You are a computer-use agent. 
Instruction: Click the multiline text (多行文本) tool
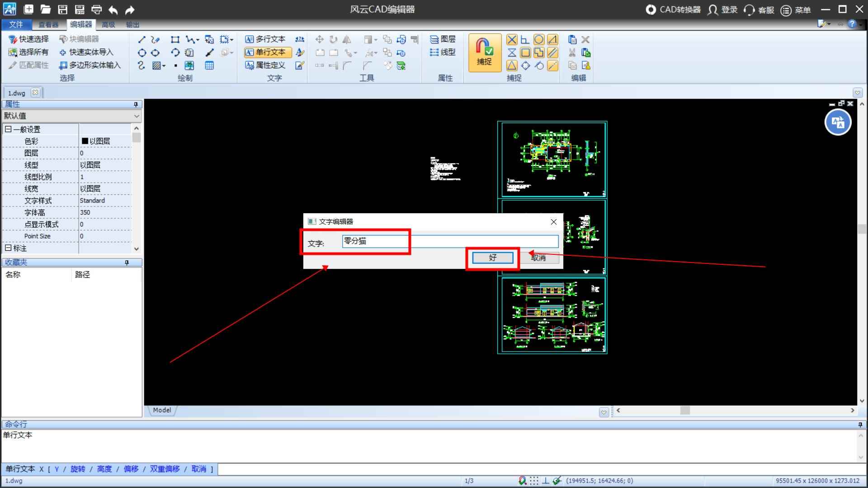click(265, 39)
